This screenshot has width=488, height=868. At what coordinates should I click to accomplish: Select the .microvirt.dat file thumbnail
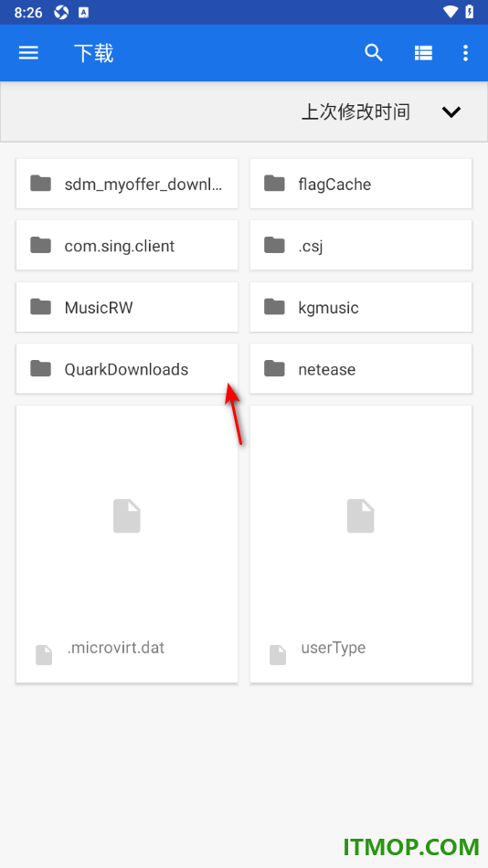tap(127, 516)
